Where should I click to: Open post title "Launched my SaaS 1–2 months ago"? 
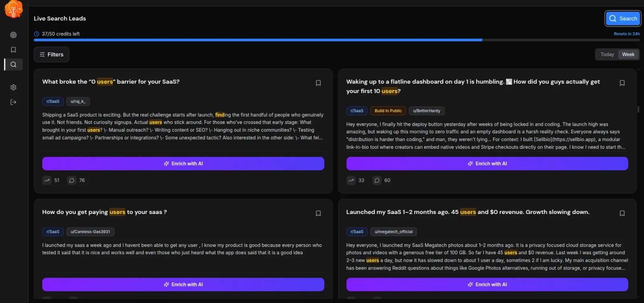pos(468,212)
